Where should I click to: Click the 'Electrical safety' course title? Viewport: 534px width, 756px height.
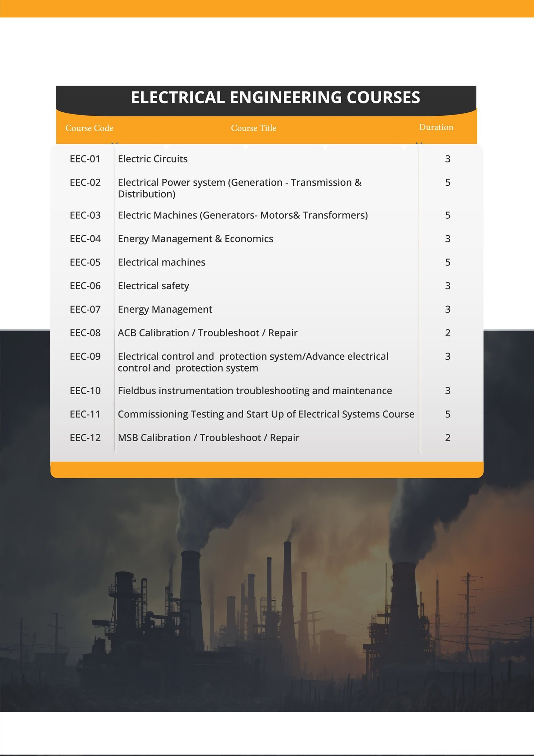[154, 286]
